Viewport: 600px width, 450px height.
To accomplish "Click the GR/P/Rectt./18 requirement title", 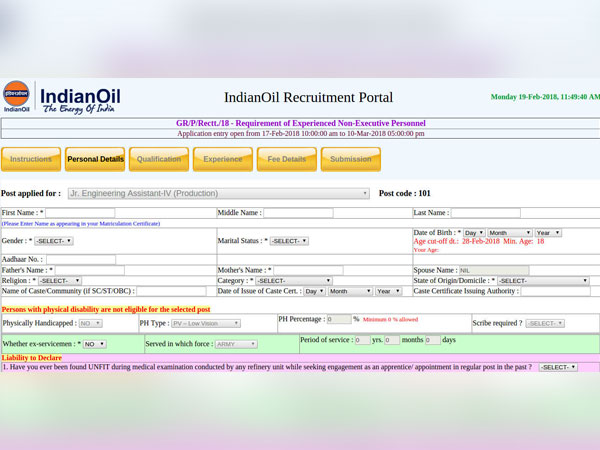I will pos(301,123).
